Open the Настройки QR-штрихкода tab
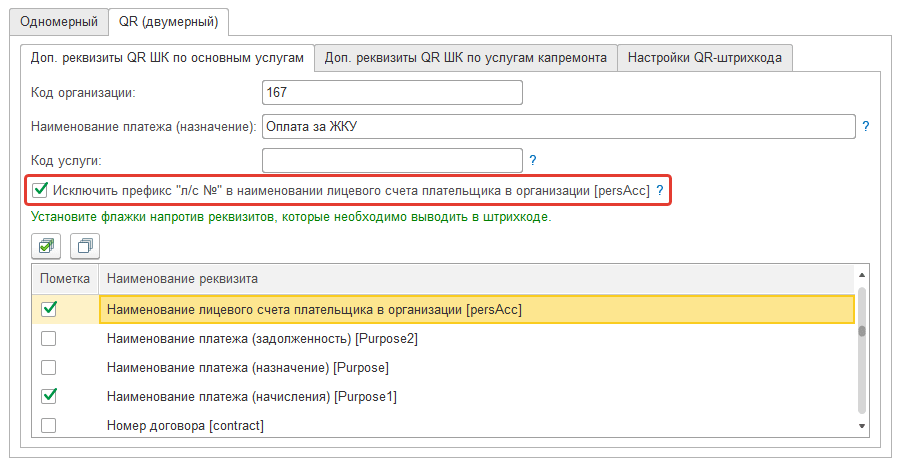The width and height of the screenshot is (898, 464). coord(705,58)
